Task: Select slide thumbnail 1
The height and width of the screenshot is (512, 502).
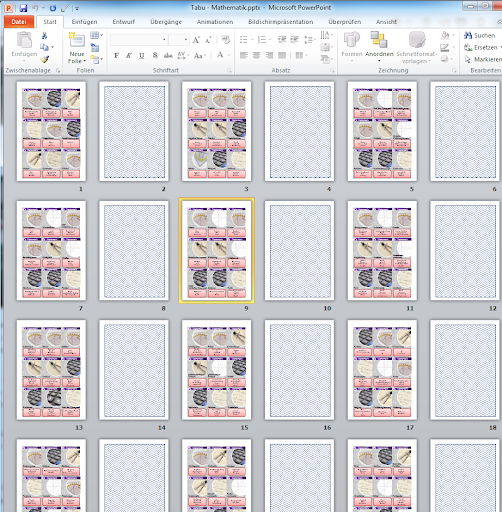Action: click(x=51, y=131)
